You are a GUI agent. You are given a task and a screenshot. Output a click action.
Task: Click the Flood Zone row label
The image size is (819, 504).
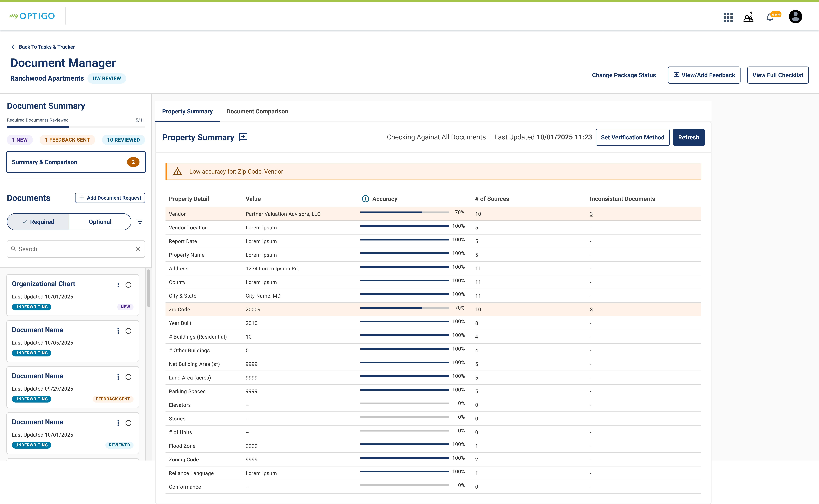pyautogui.click(x=182, y=446)
